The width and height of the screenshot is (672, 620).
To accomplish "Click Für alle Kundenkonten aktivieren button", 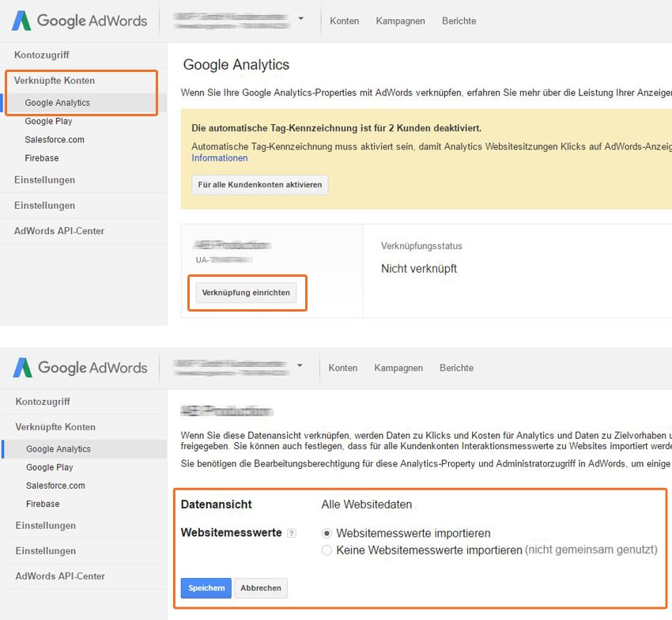I will pyautogui.click(x=260, y=185).
